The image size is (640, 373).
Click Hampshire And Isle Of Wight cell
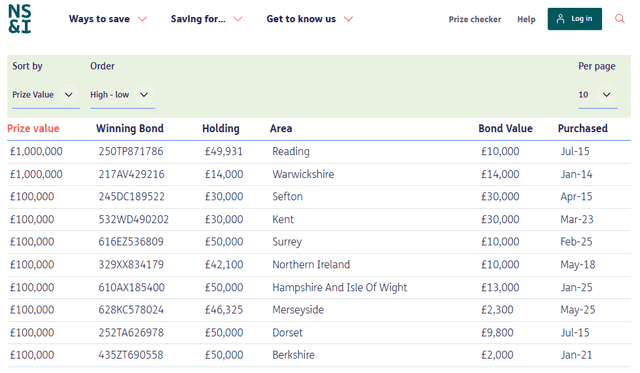click(x=340, y=288)
